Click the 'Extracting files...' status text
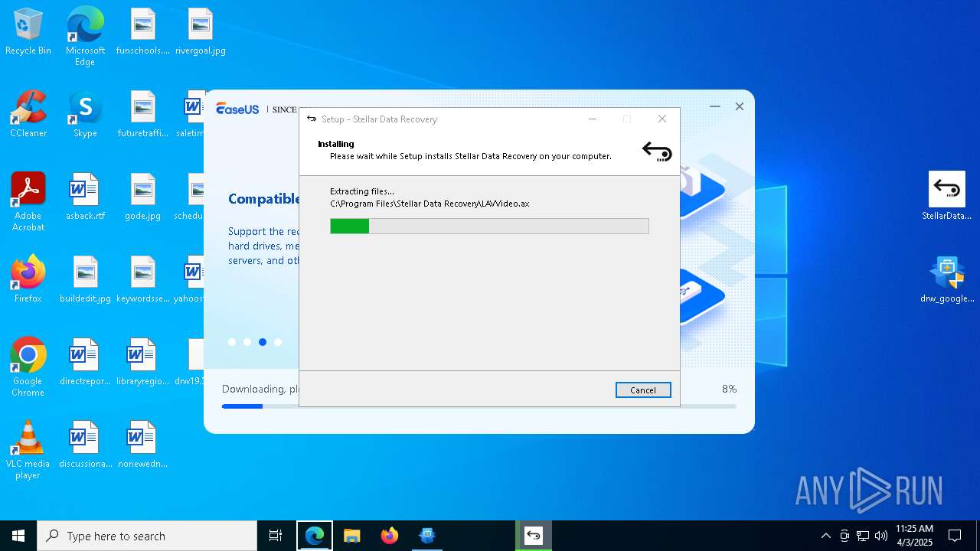Viewport: 980px width, 551px height. click(x=362, y=191)
